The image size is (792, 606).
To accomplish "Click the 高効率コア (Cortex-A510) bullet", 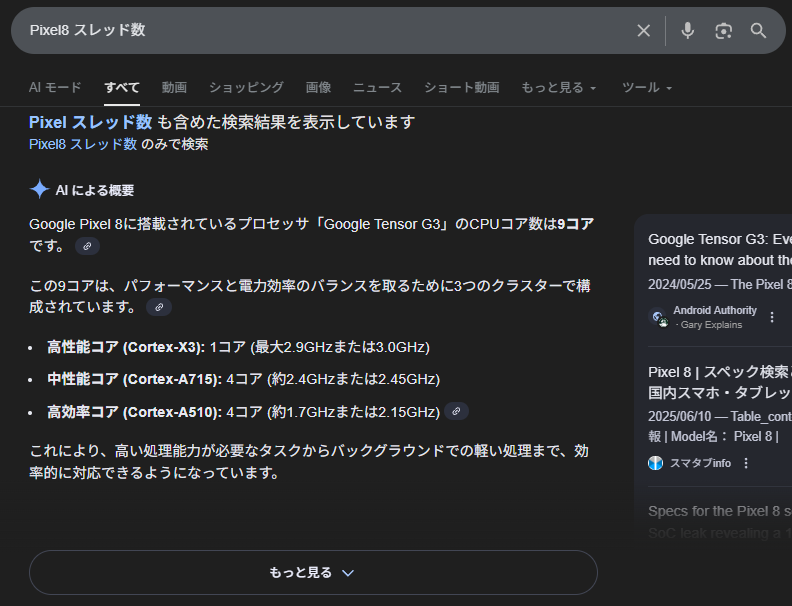I will pyautogui.click(x=243, y=412).
